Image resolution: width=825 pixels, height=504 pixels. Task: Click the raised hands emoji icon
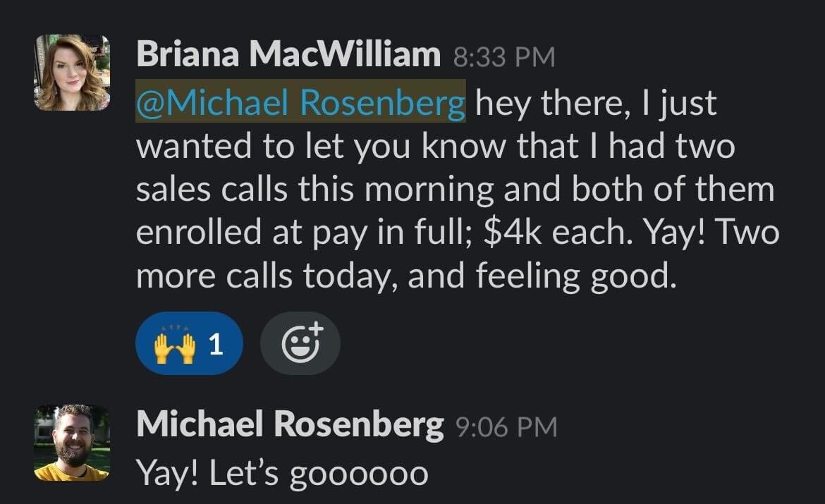(x=174, y=345)
